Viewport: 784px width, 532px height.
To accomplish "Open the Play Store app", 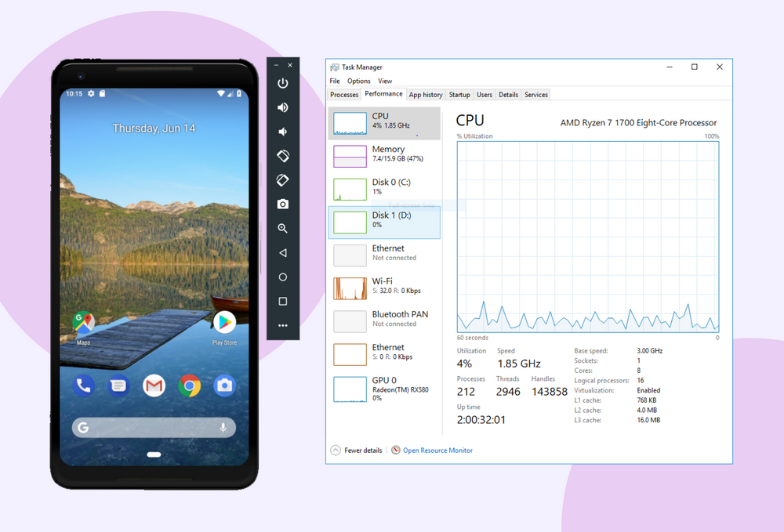I will (x=223, y=323).
